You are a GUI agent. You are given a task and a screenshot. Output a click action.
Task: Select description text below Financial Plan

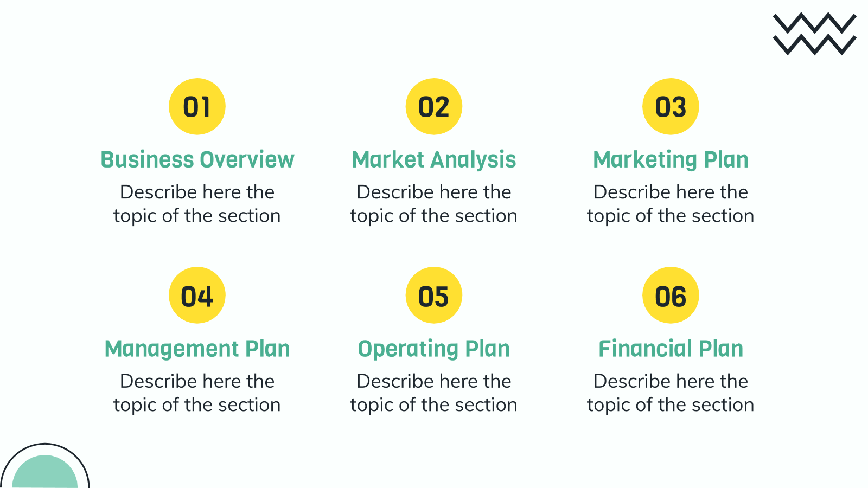[671, 393]
